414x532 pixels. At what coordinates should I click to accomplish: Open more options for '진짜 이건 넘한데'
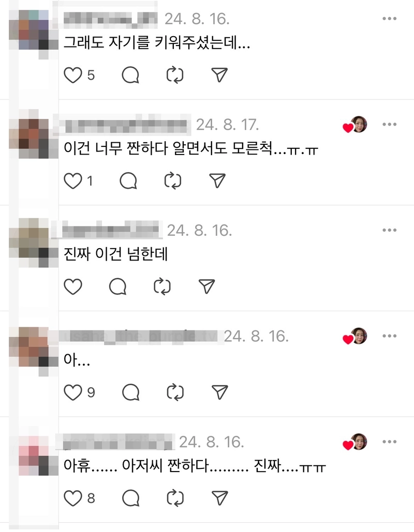coord(389,230)
